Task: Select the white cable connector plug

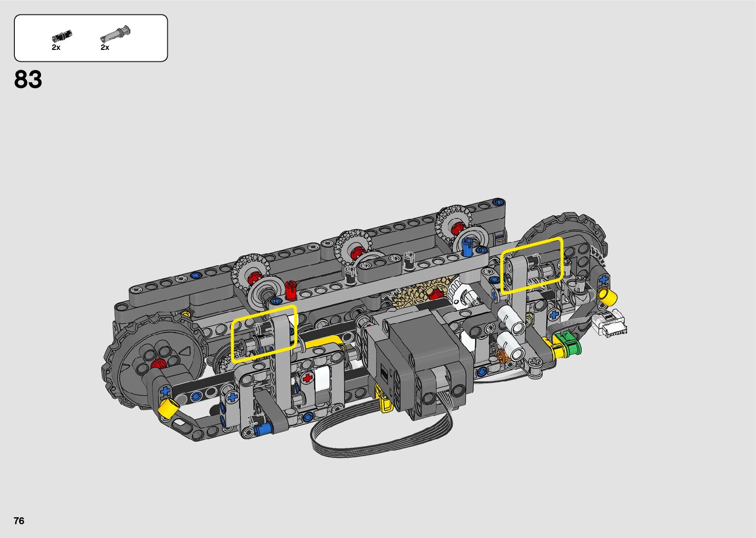Action: 610,324
